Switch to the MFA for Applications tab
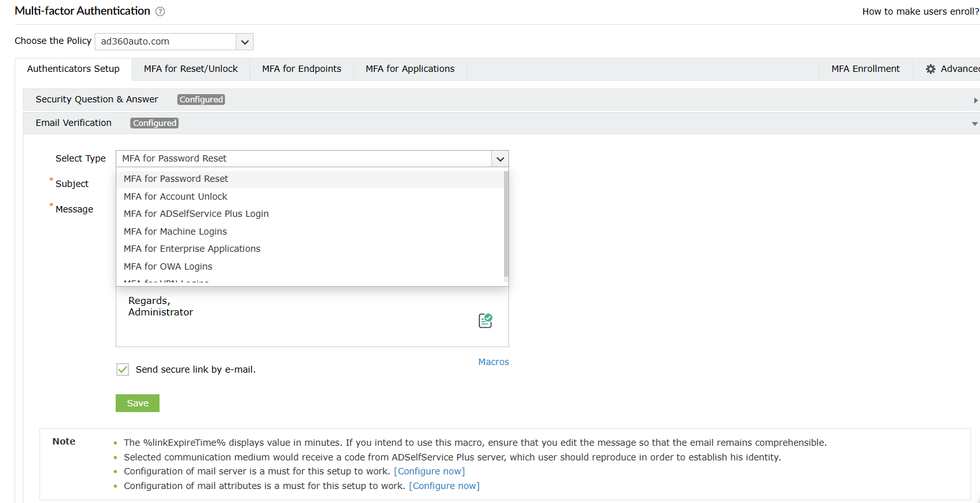The image size is (980, 503). pos(409,69)
